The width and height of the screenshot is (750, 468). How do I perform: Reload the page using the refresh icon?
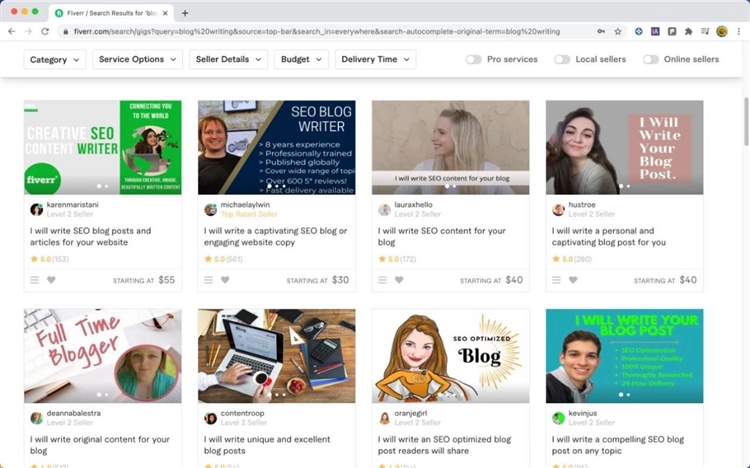[x=46, y=31]
